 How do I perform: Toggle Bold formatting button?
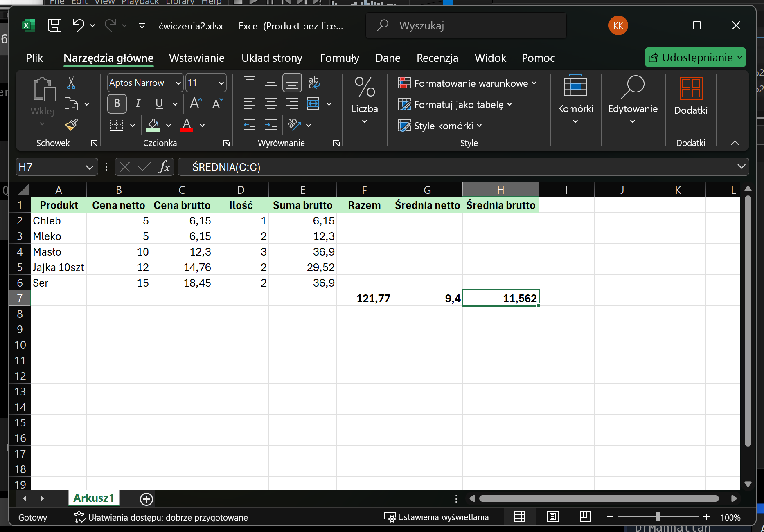point(117,103)
